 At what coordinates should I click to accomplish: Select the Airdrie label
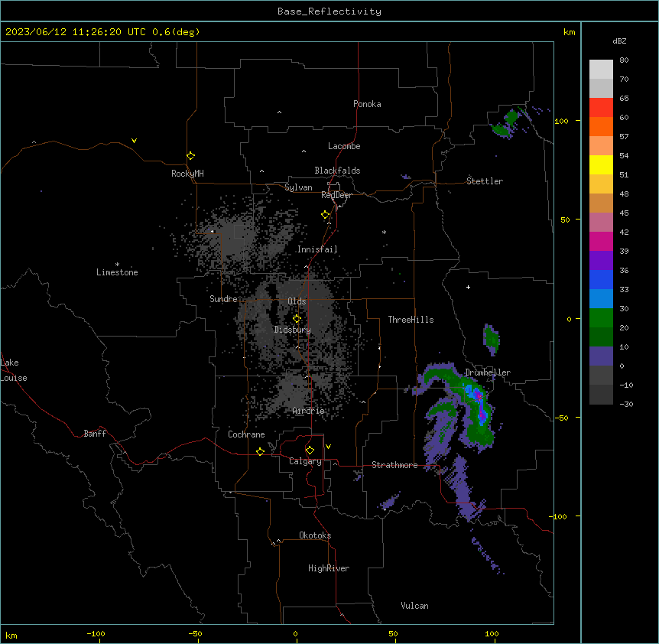[308, 411]
